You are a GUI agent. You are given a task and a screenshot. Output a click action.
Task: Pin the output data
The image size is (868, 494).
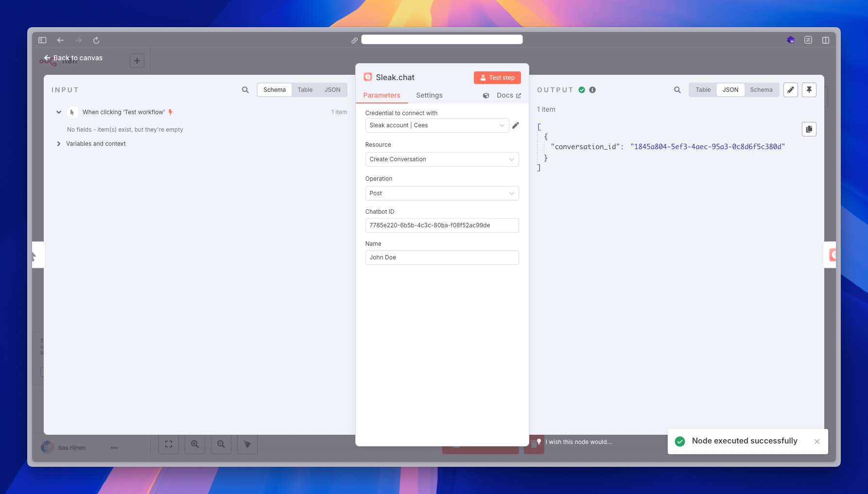(809, 90)
